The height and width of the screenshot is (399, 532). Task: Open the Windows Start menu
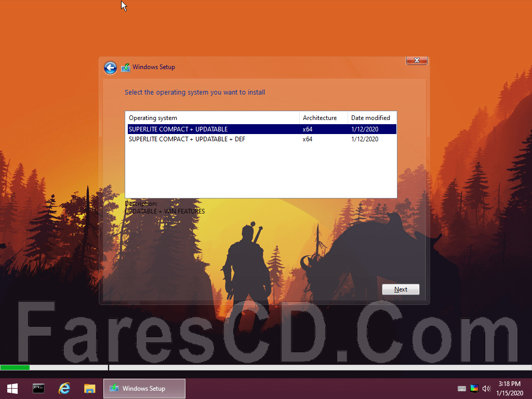12,389
